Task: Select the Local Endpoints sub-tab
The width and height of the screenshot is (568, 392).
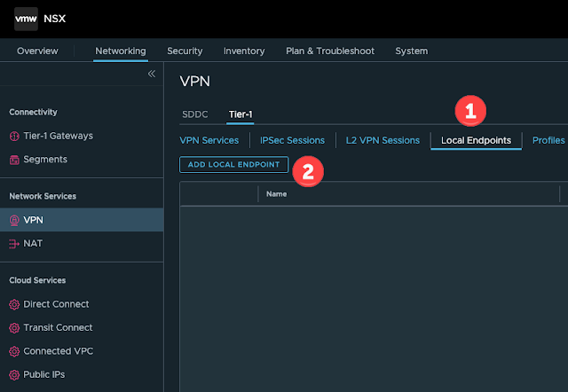Action: pos(476,140)
